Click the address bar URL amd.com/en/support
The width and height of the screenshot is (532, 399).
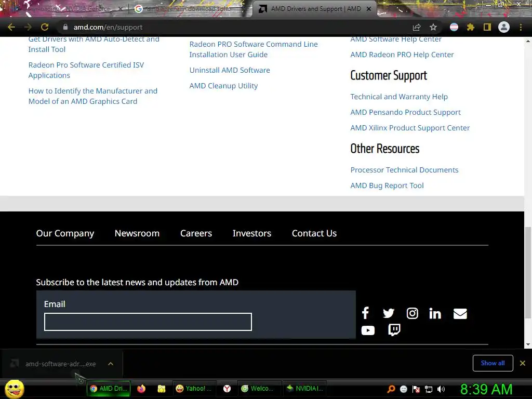click(108, 27)
